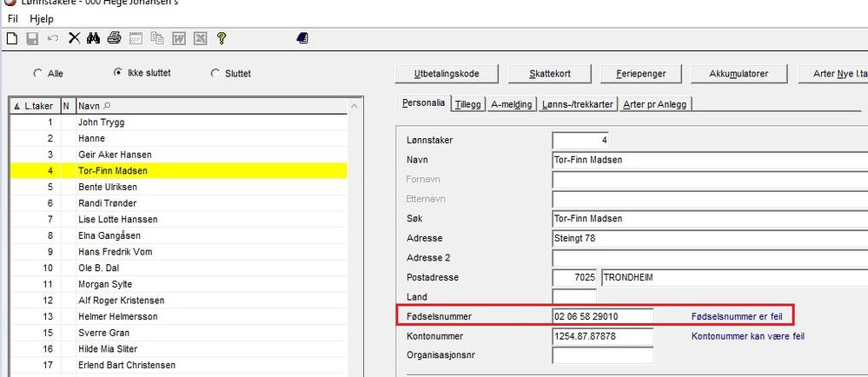
Task: Click the Fornavn input field
Action: [x=710, y=179]
